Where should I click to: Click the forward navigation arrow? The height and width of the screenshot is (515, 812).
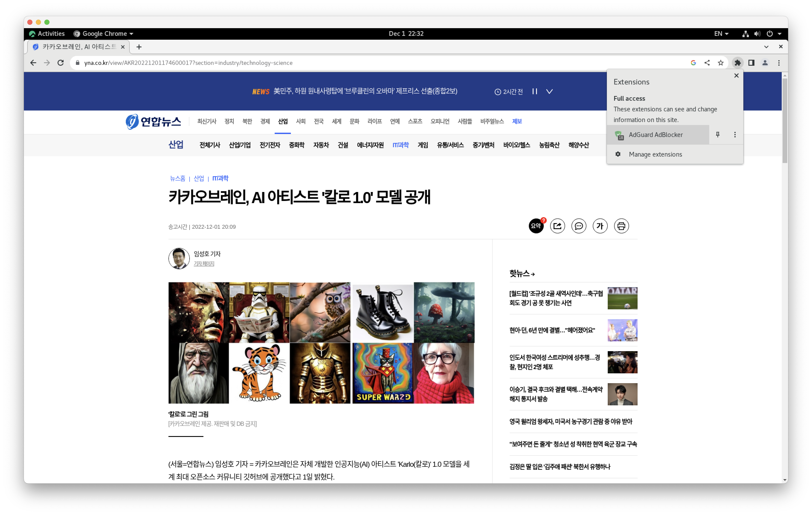pos(47,63)
